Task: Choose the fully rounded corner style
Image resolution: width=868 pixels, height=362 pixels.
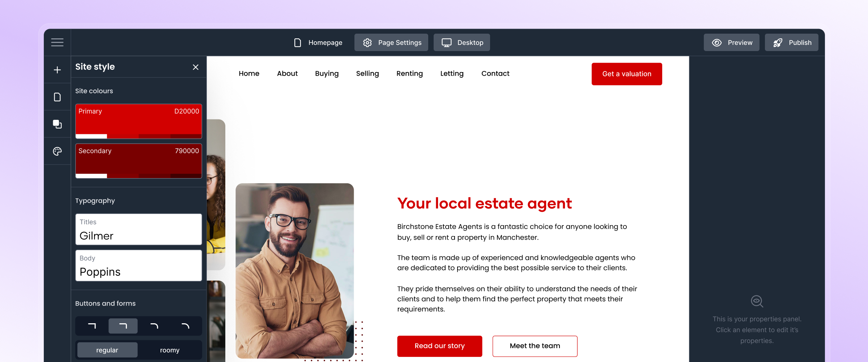Action: pos(185,326)
